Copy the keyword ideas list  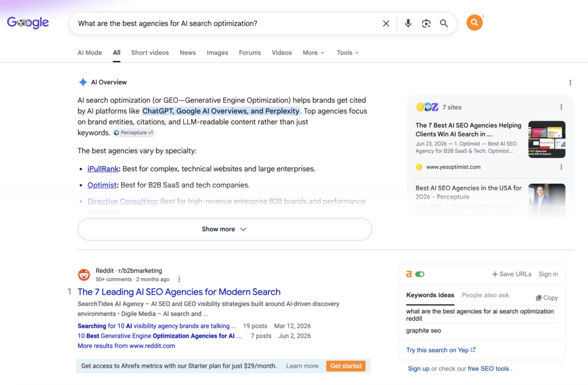(547, 298)
